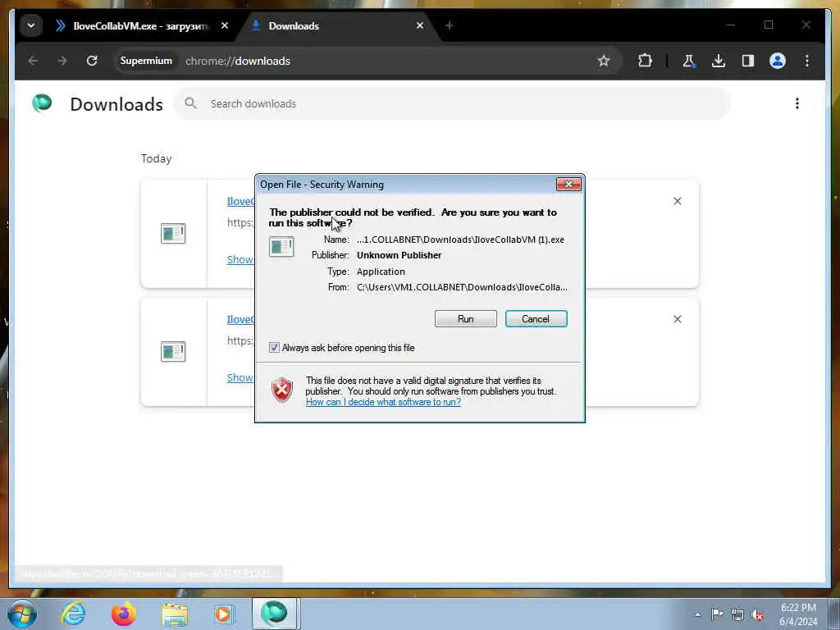
Task: Click the Supermium taskbar button
Action: pos(274,614)
